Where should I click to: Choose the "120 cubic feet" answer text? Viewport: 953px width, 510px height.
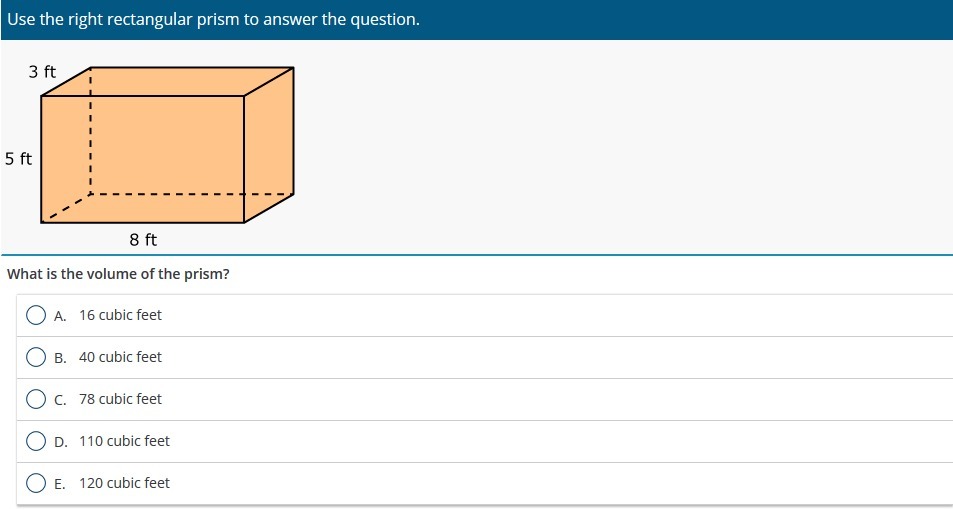tap(125, 483)
